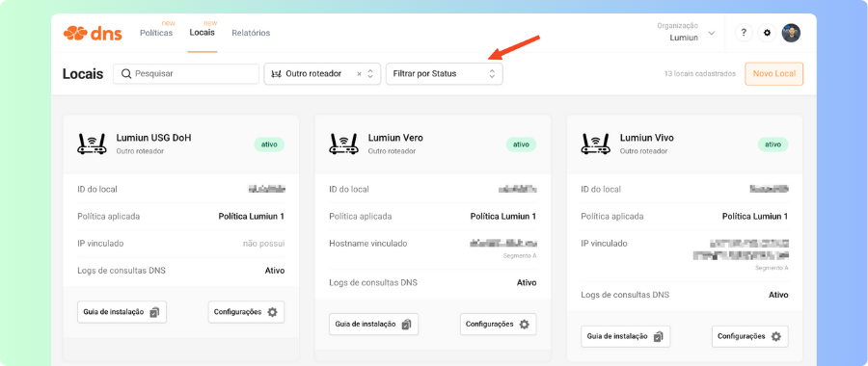The height and width of the screenshot is (366, 868).
Task: Click gear icon in Lumiun Vero Configurações
Action: pyautogui.click(x=524, y=324)
